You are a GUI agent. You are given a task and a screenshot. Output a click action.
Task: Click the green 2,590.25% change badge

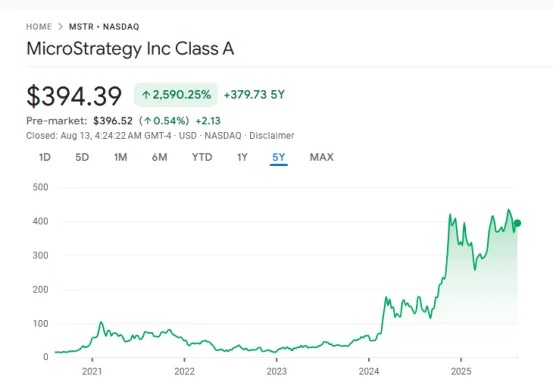(176, 95)
